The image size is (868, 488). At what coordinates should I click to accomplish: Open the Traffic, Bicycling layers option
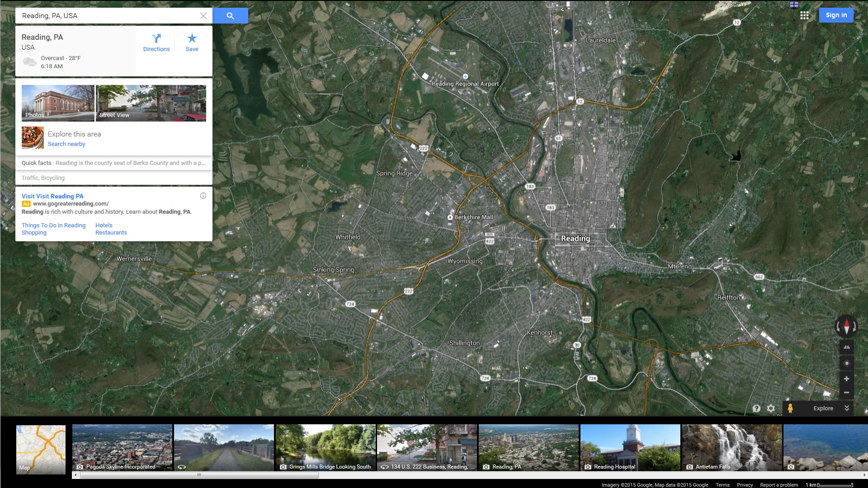click(43, 178)
